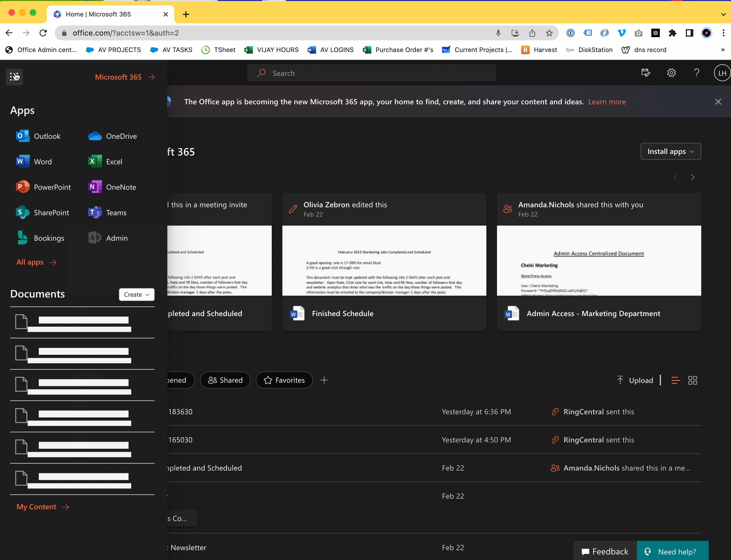Open the Feedback button
Screen dimensions: 731x560
(605, 551)
